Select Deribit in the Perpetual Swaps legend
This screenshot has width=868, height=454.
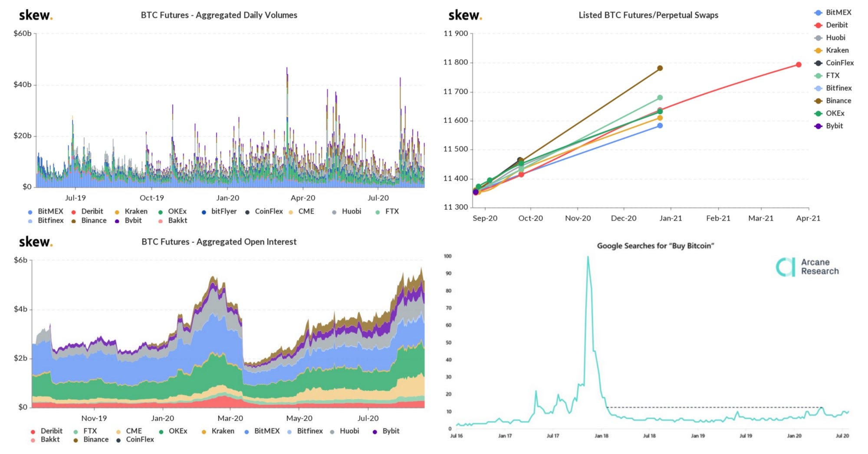(832, 25)
